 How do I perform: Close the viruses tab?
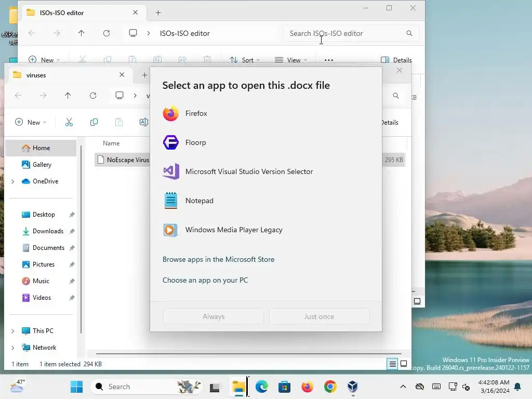pyautogui.click(x=122, y=75)
